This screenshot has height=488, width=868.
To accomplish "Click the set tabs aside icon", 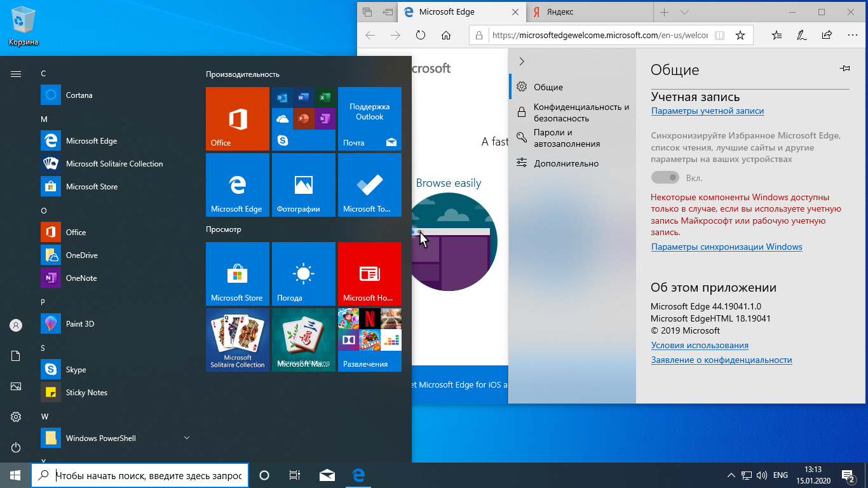I will point(387,12).
